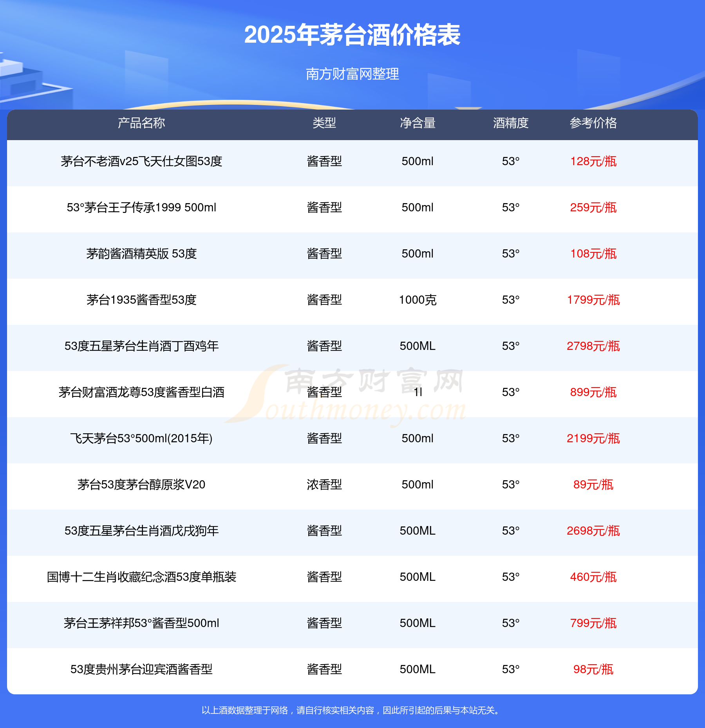Select "500ml" in the 茅台不老酒v25 row
Screen dimensions: 705x728
pos(418,161)
